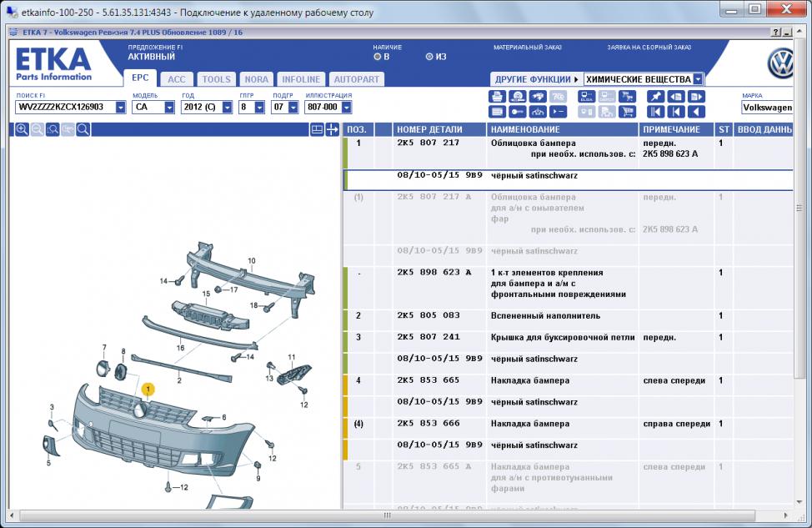The height and width of the screenshot is (528, 812).
Task: Click the double shopping carts icon
Action: (x=627, y=97)
